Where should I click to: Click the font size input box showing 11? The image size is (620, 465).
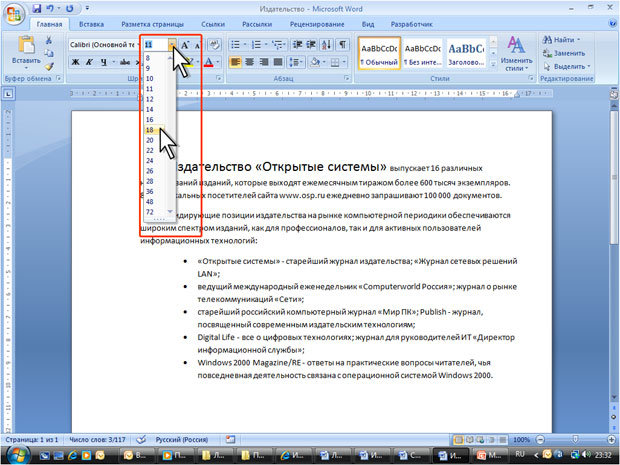(x=156, y=45)
